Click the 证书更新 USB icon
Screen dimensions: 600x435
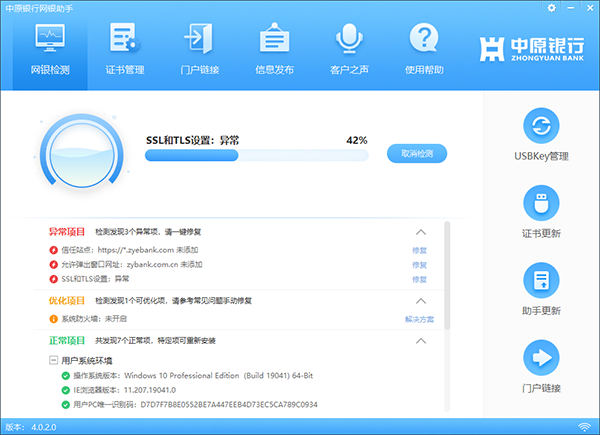coord(541,203)
